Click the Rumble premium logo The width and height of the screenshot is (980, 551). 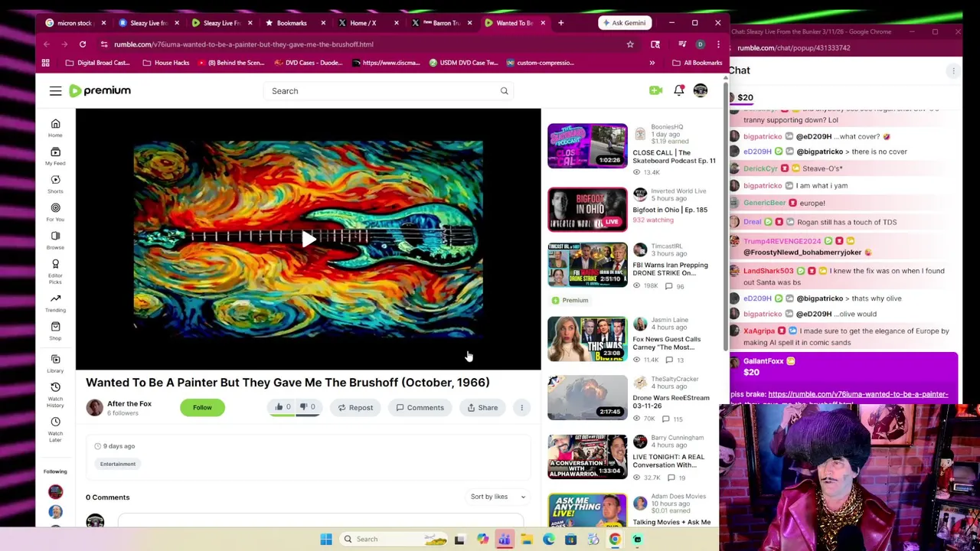[x=100, y=90]
